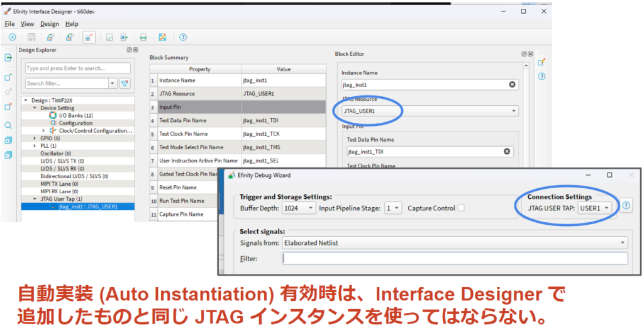Click the Delete Block sidebar icon
Image resolution: width=644 pixels, height=328 pixels.
8,106
